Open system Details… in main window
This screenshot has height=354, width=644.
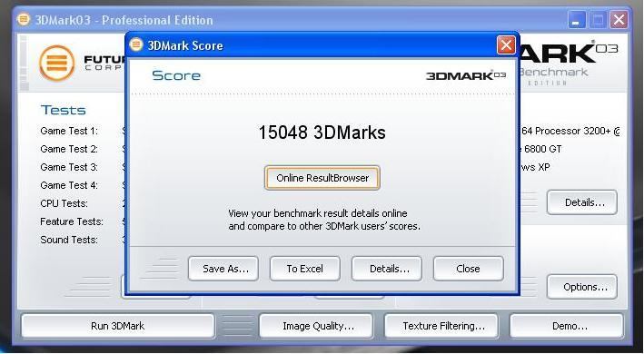pyautogui.click(x=582, y=202)
